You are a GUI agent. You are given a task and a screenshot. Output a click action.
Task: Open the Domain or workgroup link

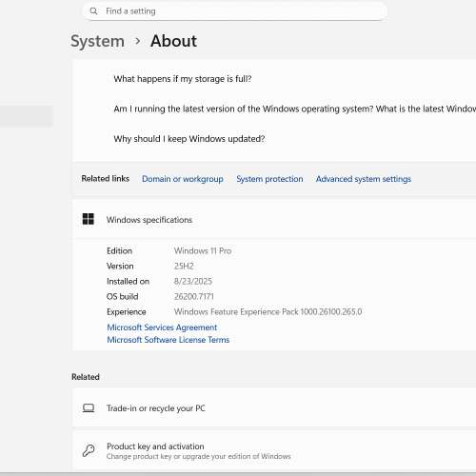[x=183, y=179]
